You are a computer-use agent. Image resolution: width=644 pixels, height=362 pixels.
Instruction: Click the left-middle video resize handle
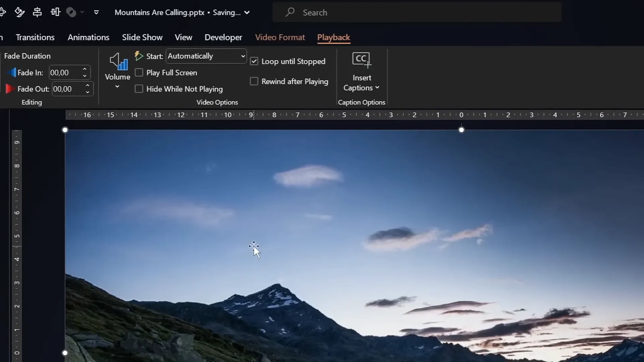(65, 353)
